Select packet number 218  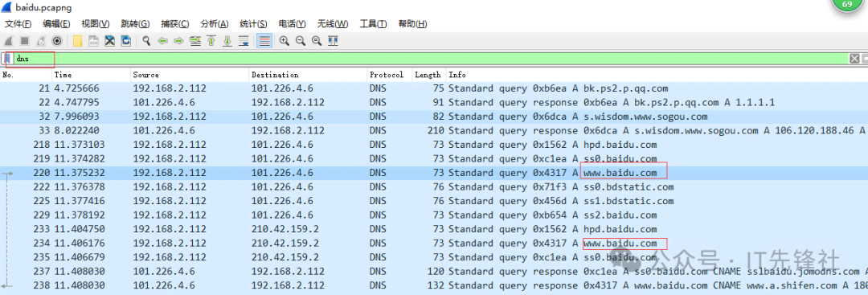pyautogui.click(x=434, y=145)
